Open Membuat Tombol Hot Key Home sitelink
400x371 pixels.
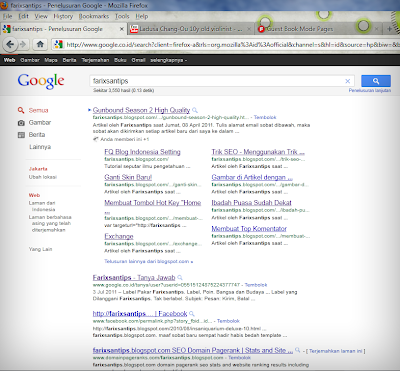click(153, 203)
